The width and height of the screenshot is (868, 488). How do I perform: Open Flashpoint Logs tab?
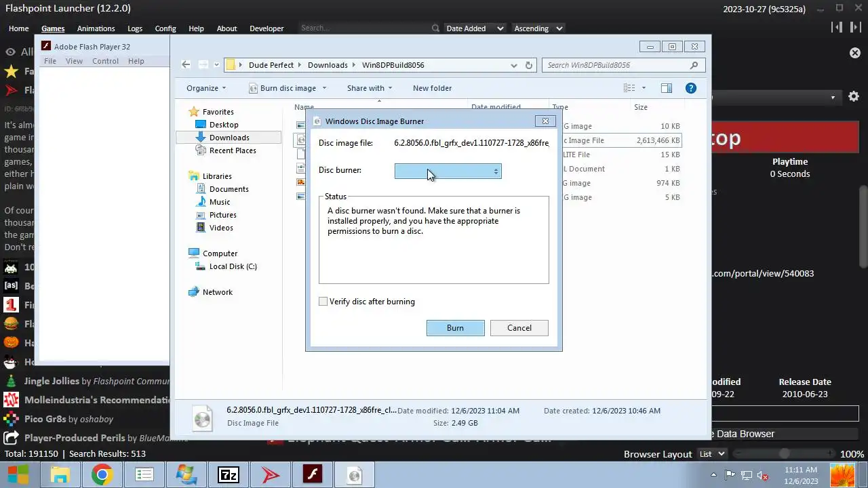(135, 28)
